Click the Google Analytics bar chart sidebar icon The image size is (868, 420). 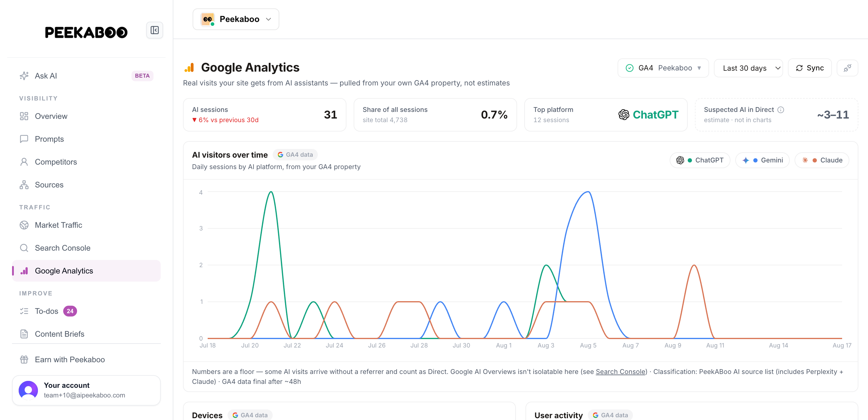pos(24,271)
